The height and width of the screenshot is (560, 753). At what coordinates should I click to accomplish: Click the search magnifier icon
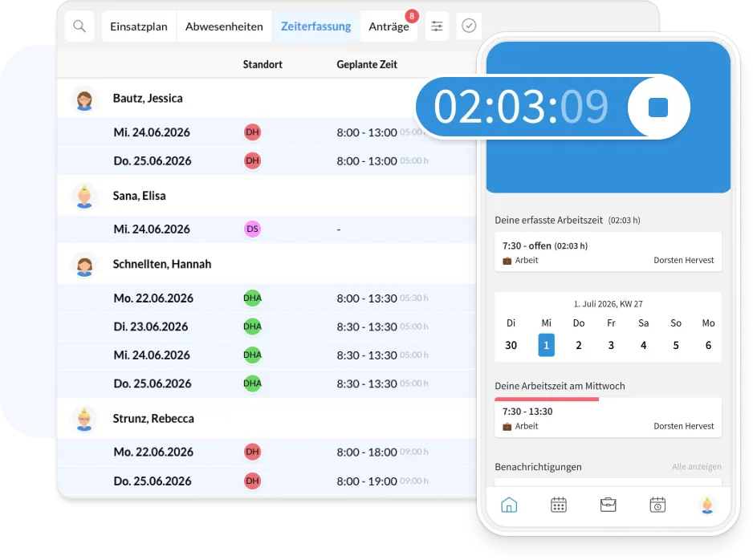[x=79, y=26]
